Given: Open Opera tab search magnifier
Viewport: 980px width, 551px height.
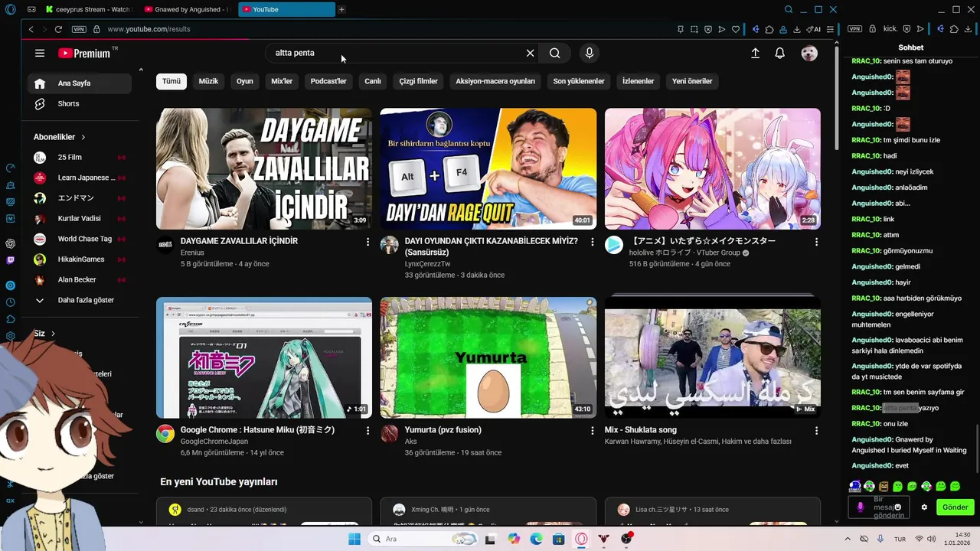Looking at the screenshot, I should click(x=789, y=9).
